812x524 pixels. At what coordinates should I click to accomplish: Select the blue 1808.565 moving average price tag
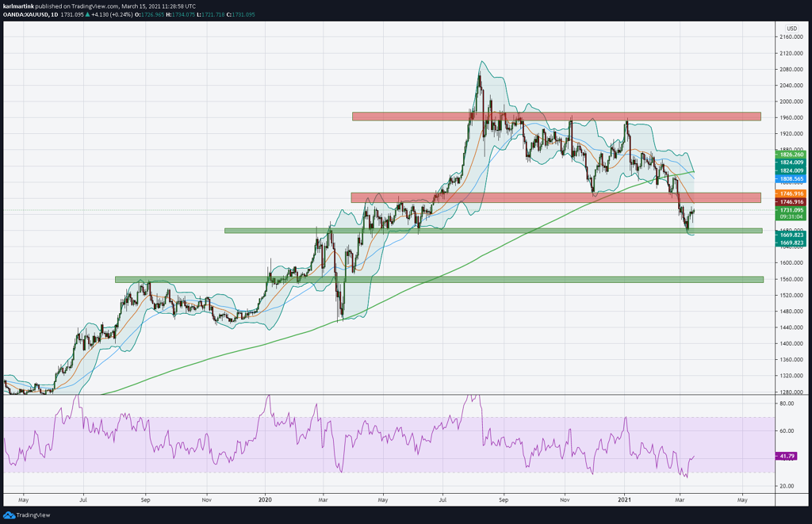pyautogui.click(x=791, y=179)
